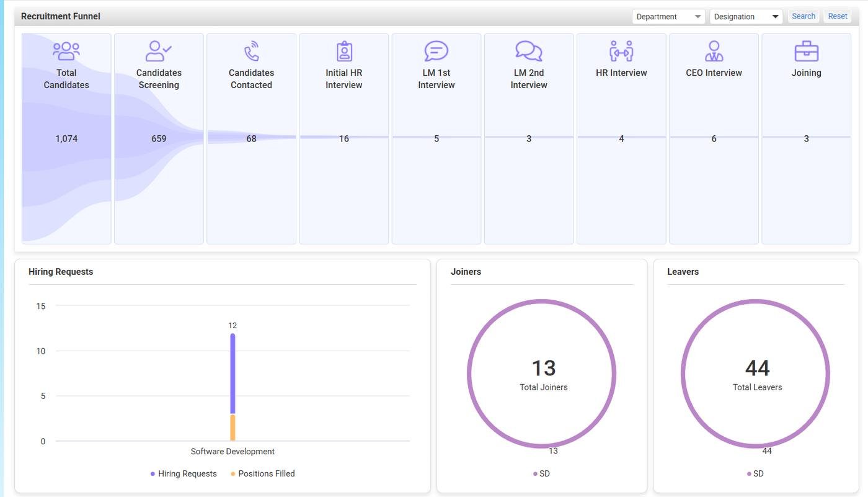Click the 4 HR Interview value

[621, 139]
